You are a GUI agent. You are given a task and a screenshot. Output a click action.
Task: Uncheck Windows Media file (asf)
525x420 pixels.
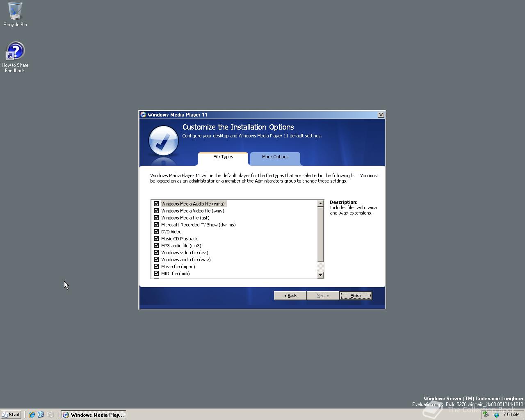[156, 218]
